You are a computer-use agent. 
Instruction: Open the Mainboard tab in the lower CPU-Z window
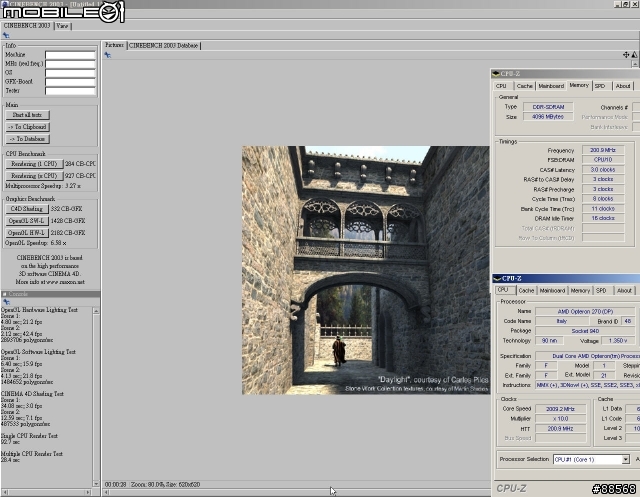[x=552, y=291]
